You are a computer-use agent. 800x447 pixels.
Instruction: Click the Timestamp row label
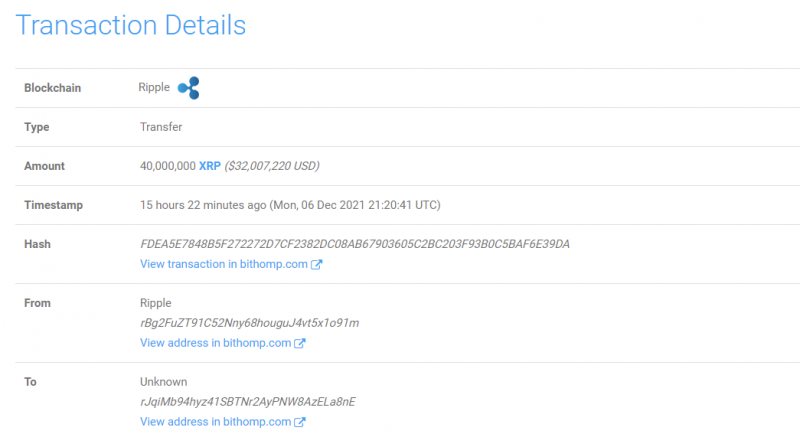click(54, 205)
